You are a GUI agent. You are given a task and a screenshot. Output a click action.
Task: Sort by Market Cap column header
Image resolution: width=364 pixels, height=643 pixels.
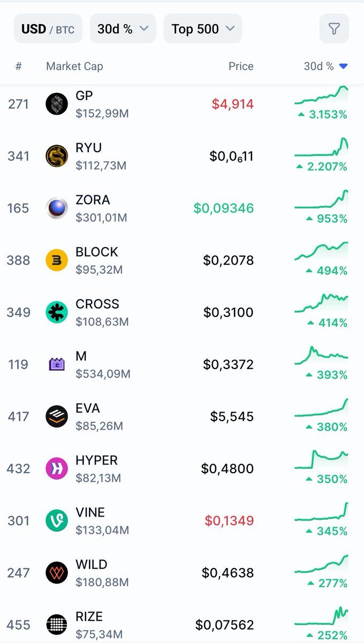tap(74, 66)
